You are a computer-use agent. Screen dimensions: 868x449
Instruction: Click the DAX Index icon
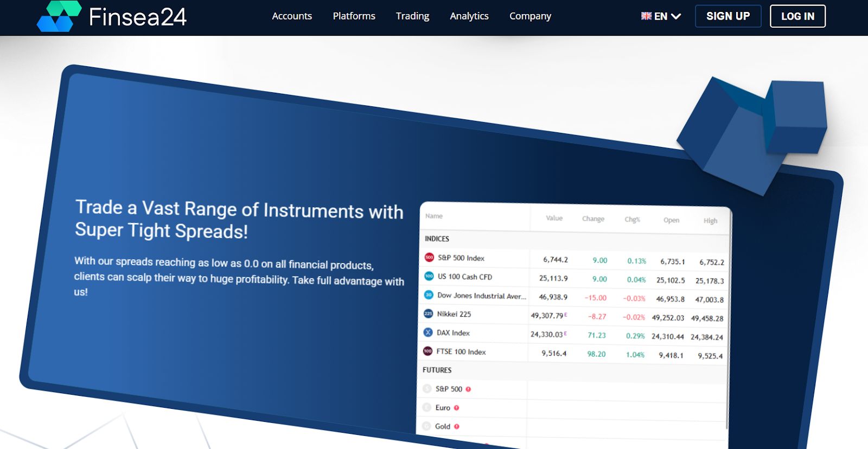click(428, 332)
